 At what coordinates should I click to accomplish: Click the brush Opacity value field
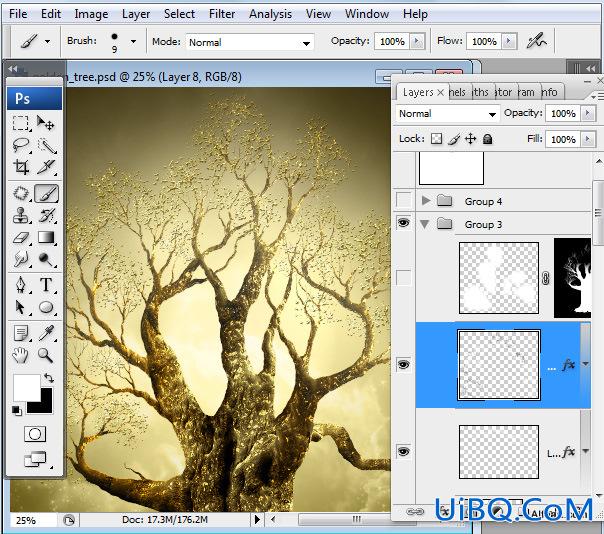pos(392,42)
